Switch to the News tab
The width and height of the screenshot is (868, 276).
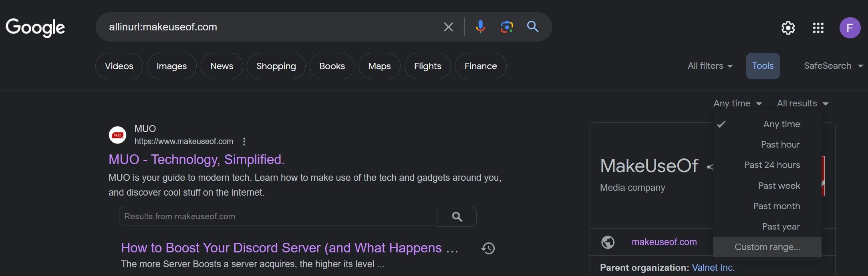tap(222, 66)
